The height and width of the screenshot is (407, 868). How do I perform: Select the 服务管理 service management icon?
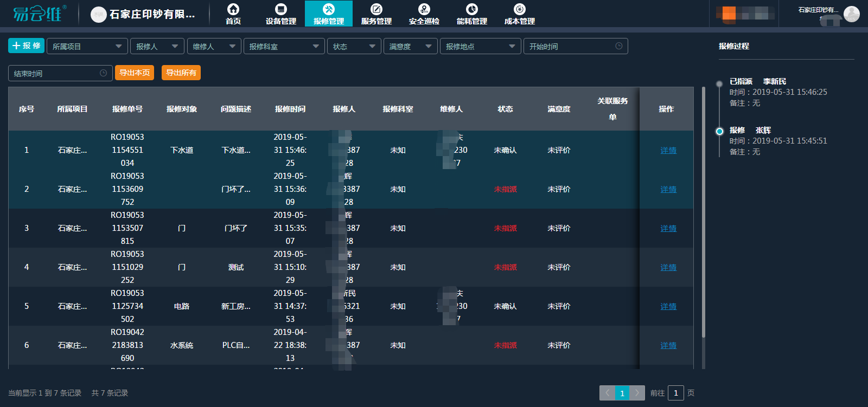pos(376,9)
